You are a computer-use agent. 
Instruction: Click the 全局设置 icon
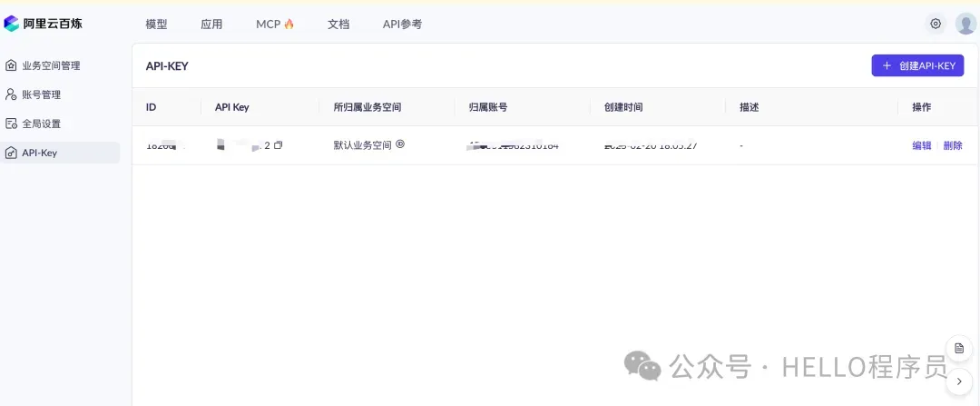click(11, 124)
